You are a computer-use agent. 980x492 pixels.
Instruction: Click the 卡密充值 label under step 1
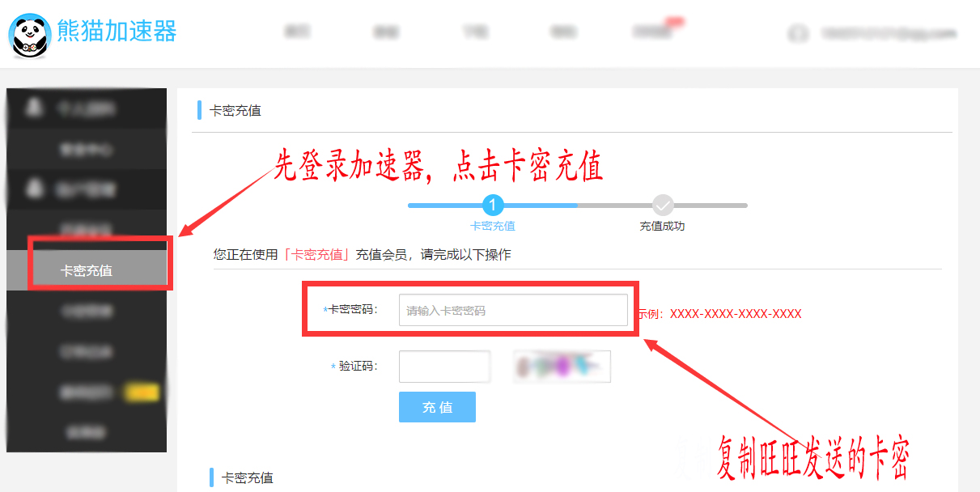493,227
